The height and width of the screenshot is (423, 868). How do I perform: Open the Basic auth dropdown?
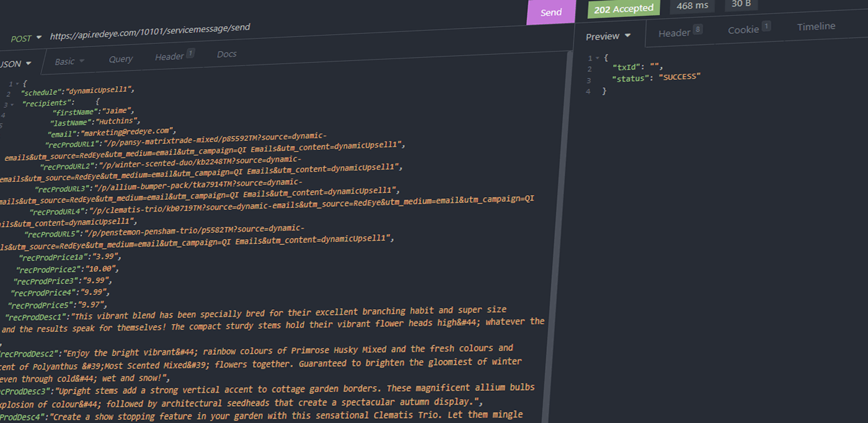click(67, 61)
